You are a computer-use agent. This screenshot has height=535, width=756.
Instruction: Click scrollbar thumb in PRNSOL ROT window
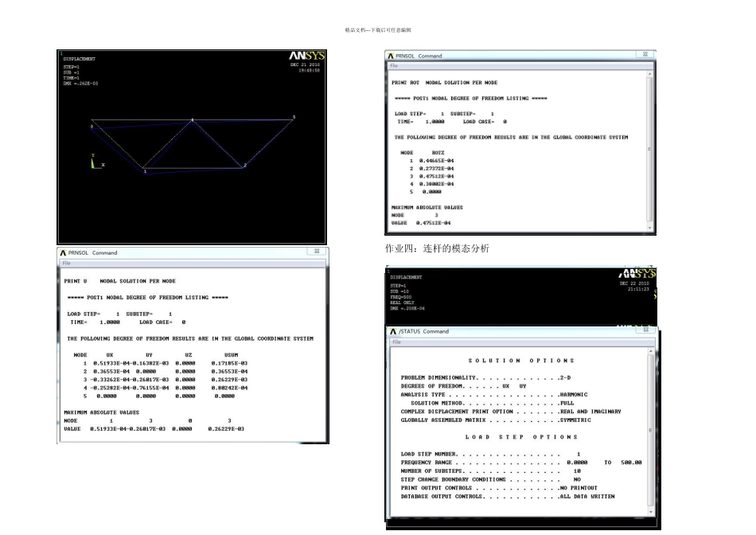tap(649, 149)
